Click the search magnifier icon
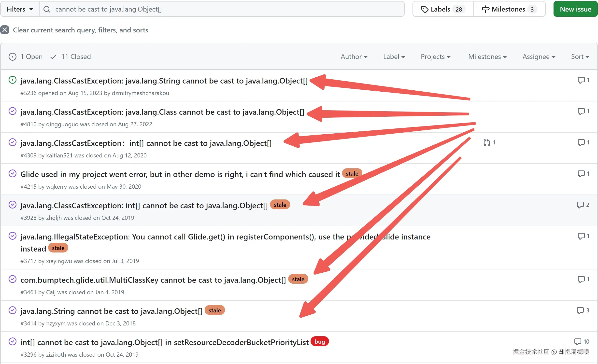Viewport: 598px width, 364px height. tap(47, 9)
